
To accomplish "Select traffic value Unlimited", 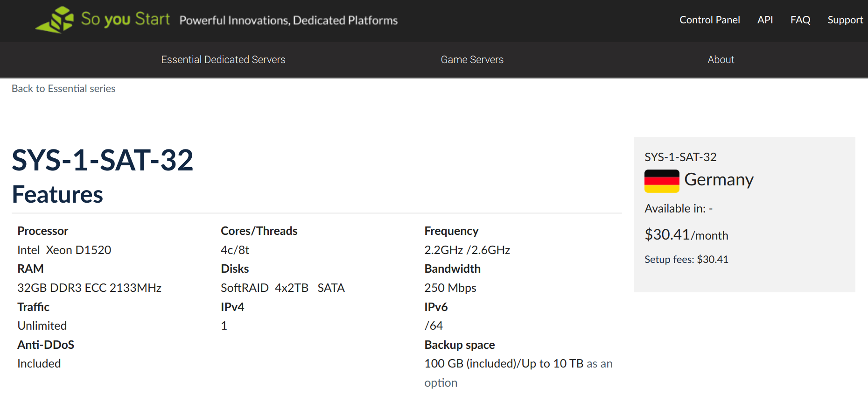I will [x=42, y=325].
